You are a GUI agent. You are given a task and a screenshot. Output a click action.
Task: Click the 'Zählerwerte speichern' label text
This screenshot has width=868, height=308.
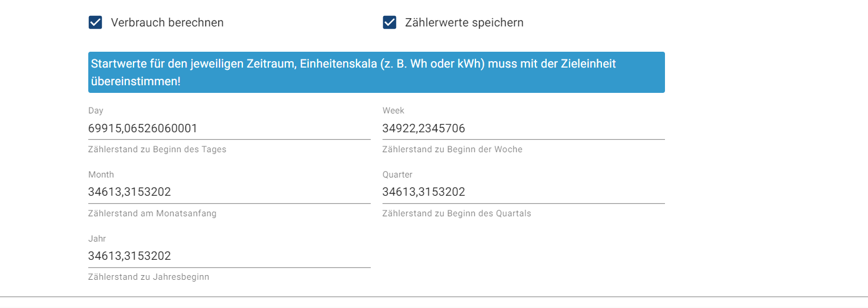[x=464, y=23]
